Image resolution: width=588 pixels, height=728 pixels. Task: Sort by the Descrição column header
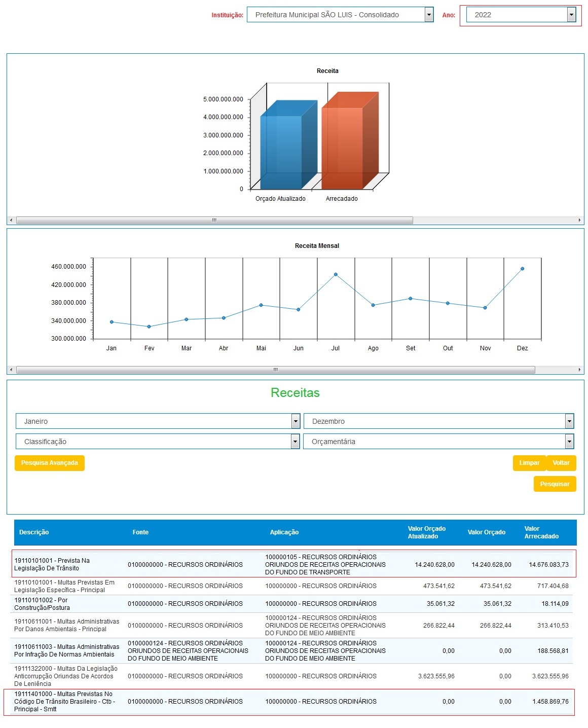[34, 532]
